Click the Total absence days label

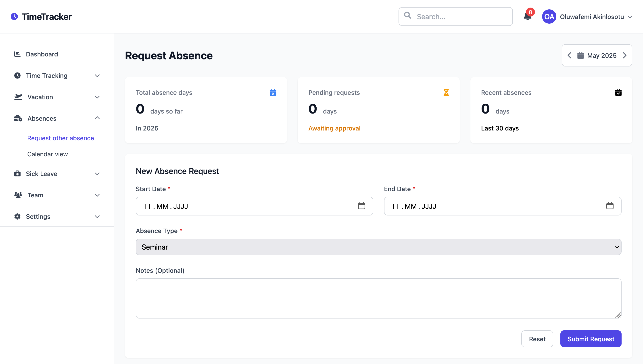tap(164, 93)
